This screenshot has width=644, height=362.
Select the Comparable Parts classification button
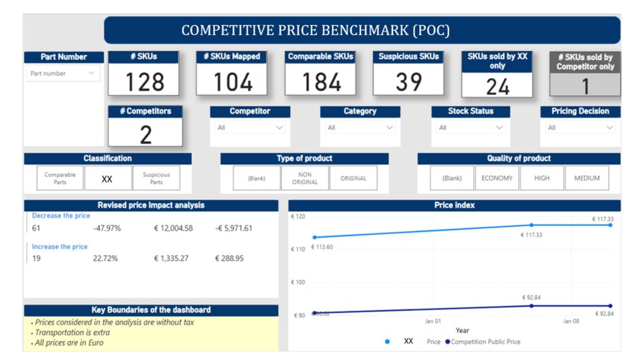pos(60,178)
